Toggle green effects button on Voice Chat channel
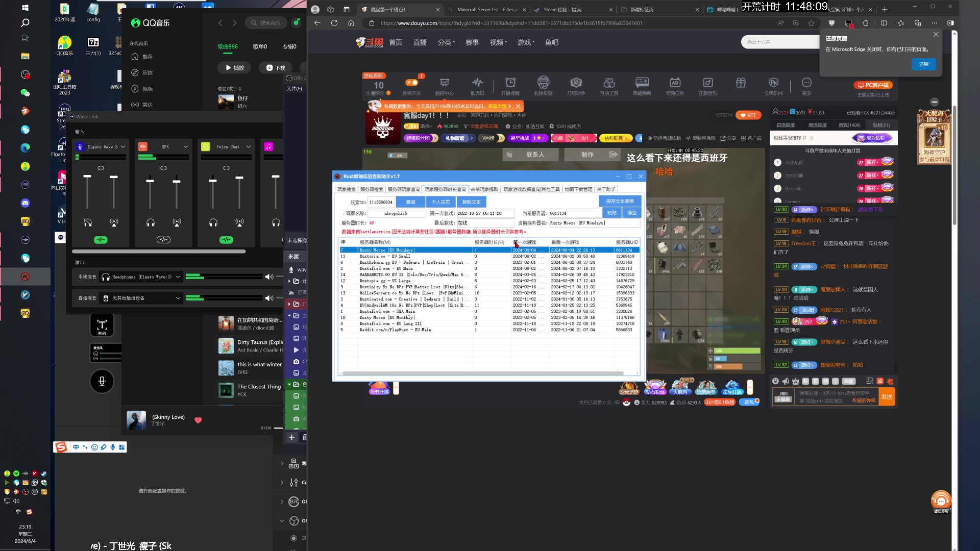Viewport: 980px width, 551px height. click(226, 240)
